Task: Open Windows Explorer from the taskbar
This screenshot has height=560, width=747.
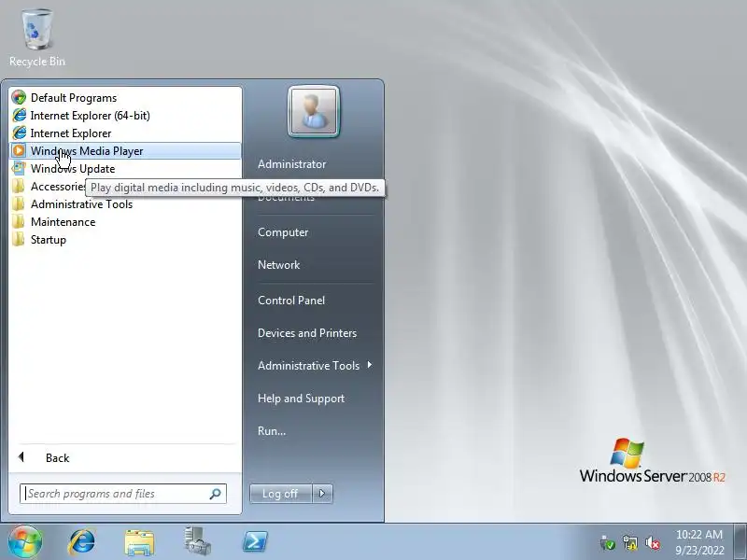Action: 139,542
